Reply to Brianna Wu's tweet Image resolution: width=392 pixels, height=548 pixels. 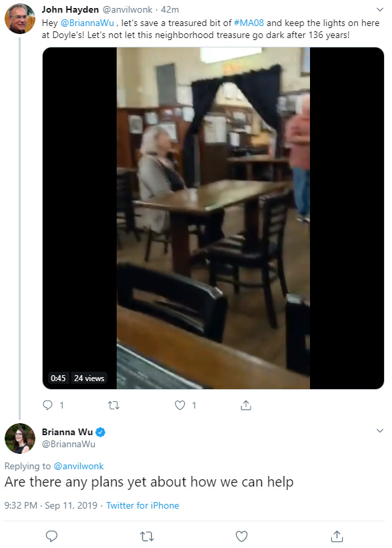click(51, 536)
